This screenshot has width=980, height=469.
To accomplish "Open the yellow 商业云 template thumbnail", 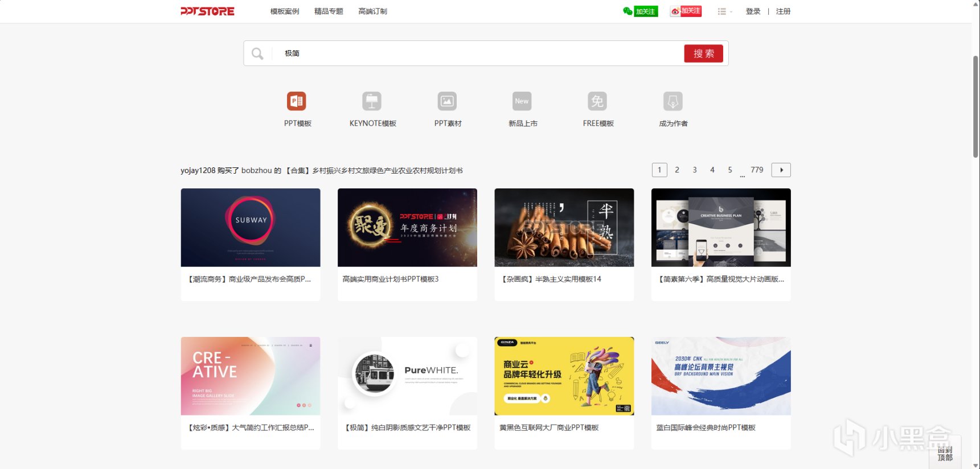I will point(564,376).
